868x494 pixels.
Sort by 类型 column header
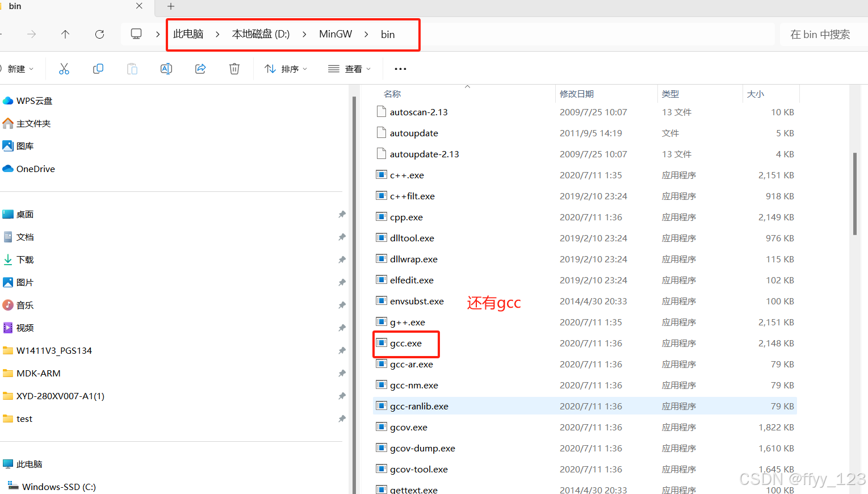(x=670, y=94)
